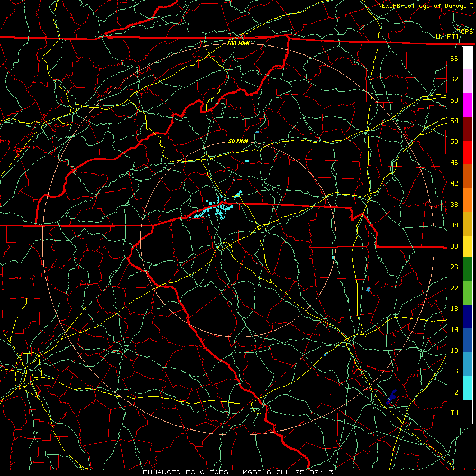Click the "02:13" timestamp in the caption

321,472
